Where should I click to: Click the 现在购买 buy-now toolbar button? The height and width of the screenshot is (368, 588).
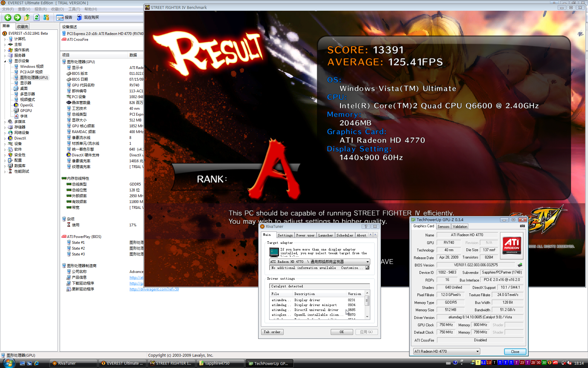[x=88, y=17]
